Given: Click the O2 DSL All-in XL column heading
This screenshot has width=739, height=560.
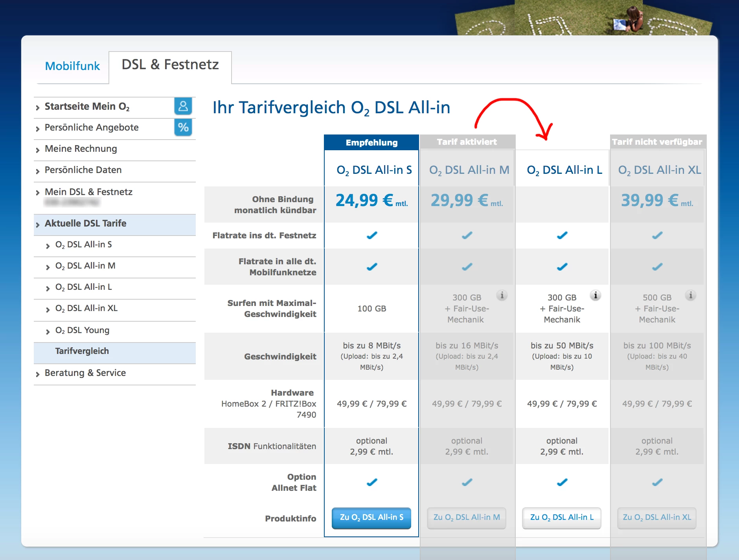Looking at the screenshot, I should [x=660, y=170].
